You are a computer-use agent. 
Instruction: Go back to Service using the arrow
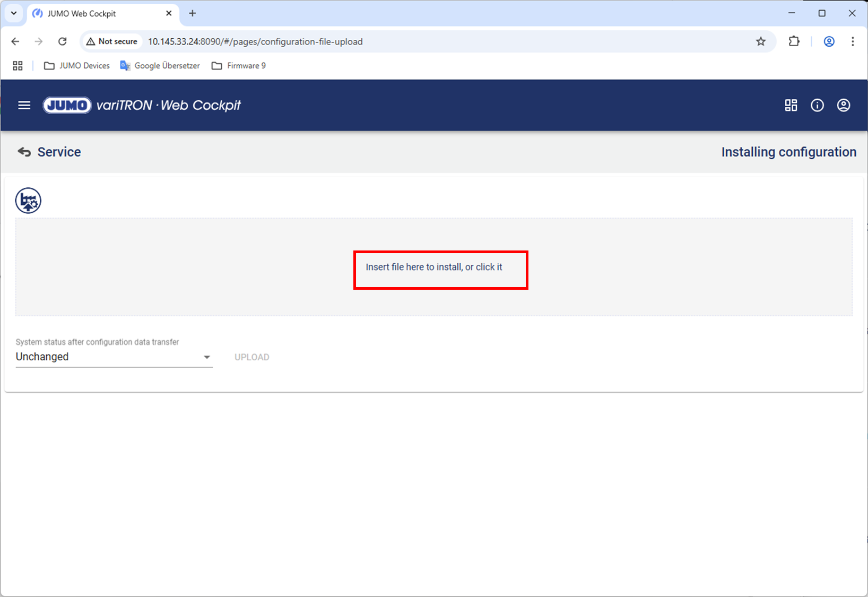click(x=24, y=152)
